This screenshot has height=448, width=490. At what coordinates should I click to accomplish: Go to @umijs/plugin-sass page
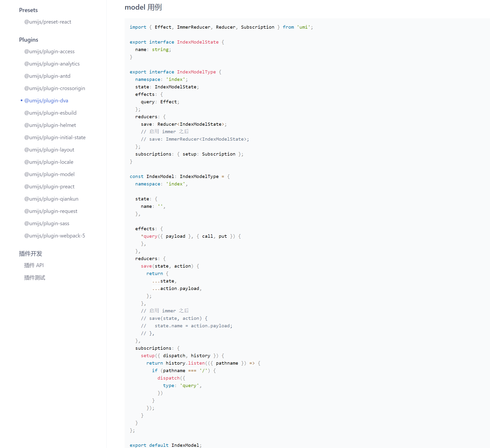[47, 224]
